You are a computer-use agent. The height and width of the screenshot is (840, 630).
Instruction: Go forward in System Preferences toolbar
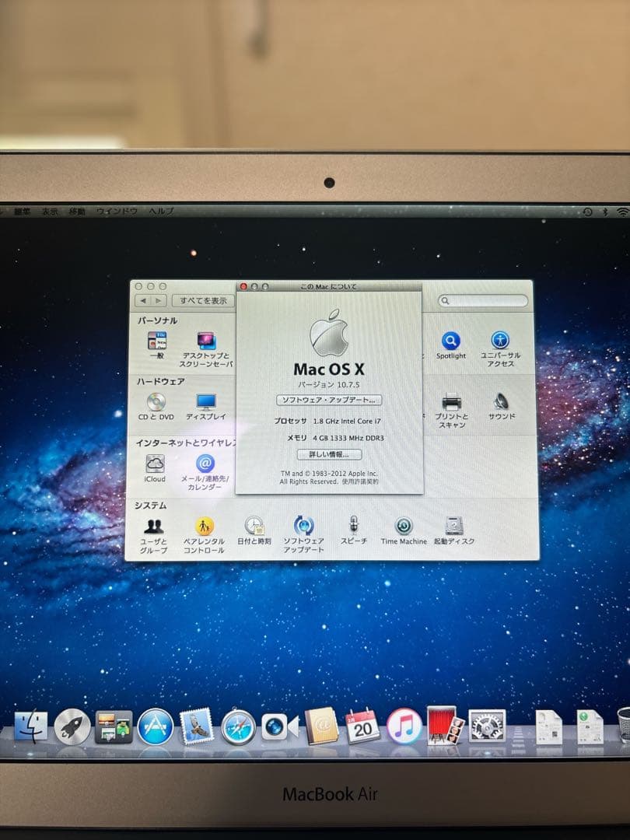[x=159, y=300]
